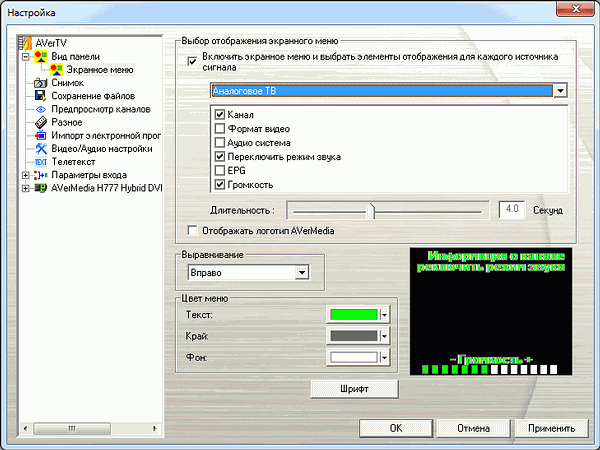600x450 pixels.
Task: Click the duration value field 4.0
Action: pos(512,209)
